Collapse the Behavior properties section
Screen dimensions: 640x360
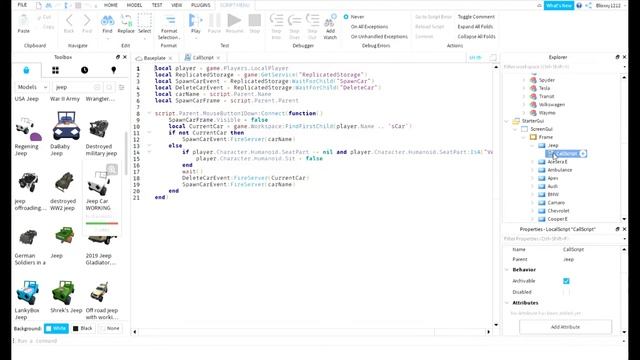(507, 270)
